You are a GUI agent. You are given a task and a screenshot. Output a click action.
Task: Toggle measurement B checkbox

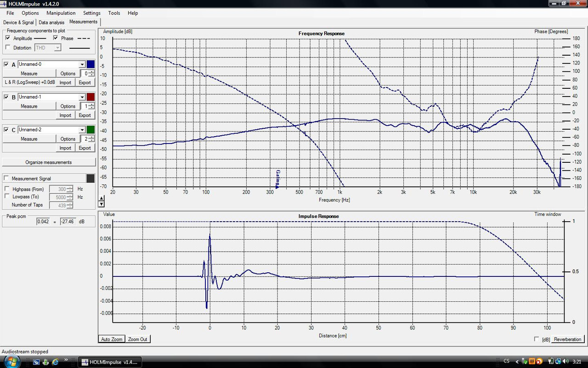(x=6, y=97)
